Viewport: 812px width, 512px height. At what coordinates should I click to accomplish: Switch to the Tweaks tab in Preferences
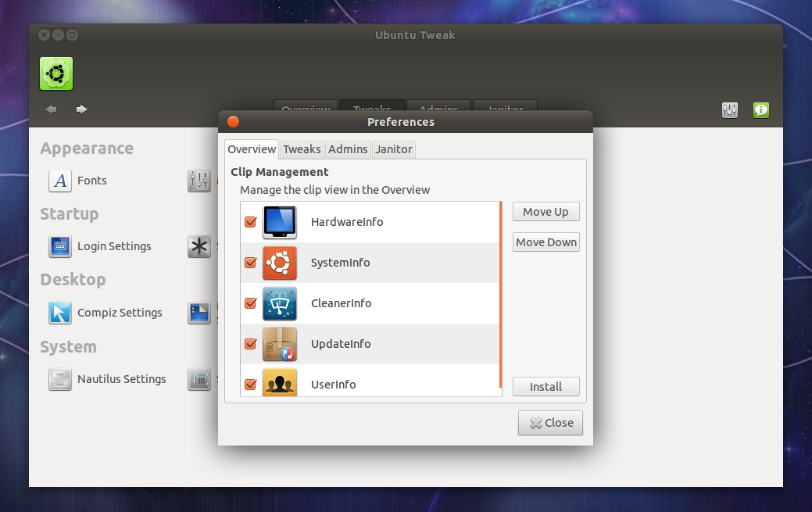pyautogui.click(x=301, y=149)
